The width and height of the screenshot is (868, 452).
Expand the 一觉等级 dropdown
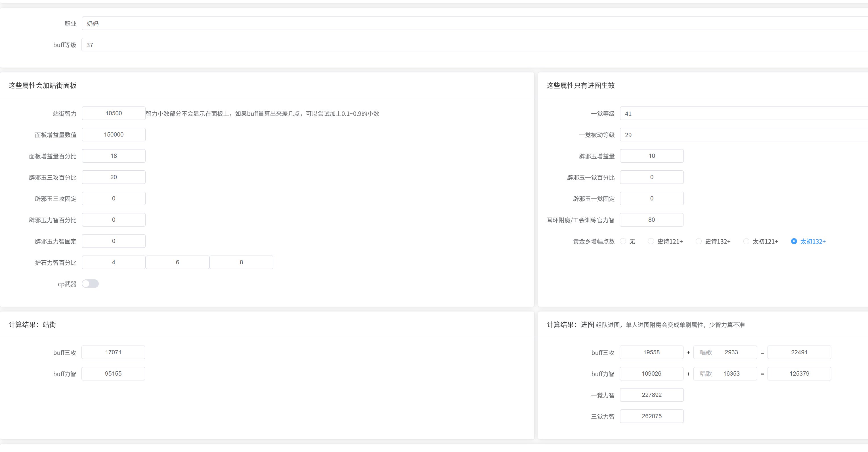click(741, 114)
